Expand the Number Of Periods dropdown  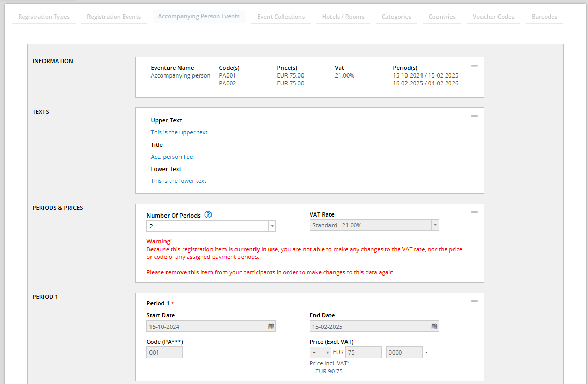pyautogui.click(x=272, y=226)
